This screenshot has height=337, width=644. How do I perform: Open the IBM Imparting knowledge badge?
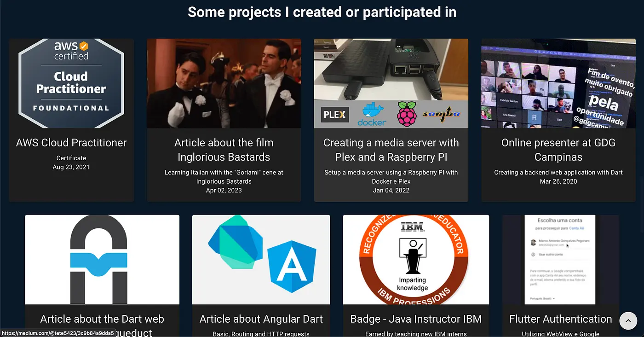(x=416, y=260)
